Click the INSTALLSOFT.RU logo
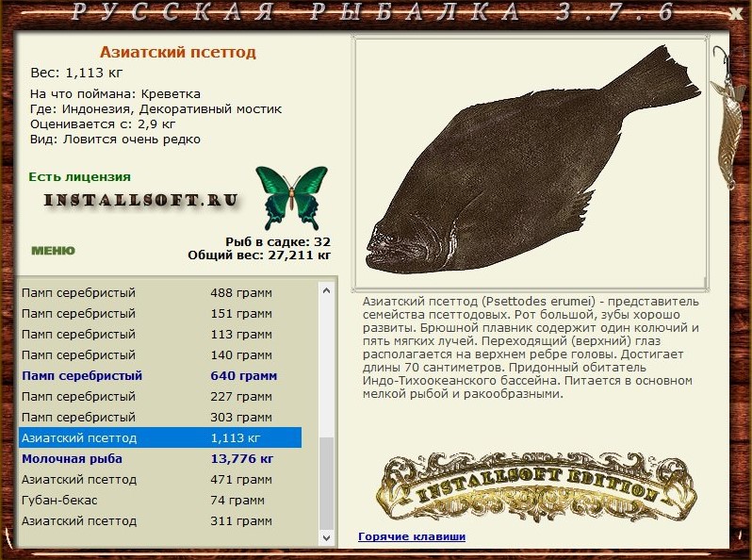The height and width of the screenshot is (560, 752). point(140,200)
